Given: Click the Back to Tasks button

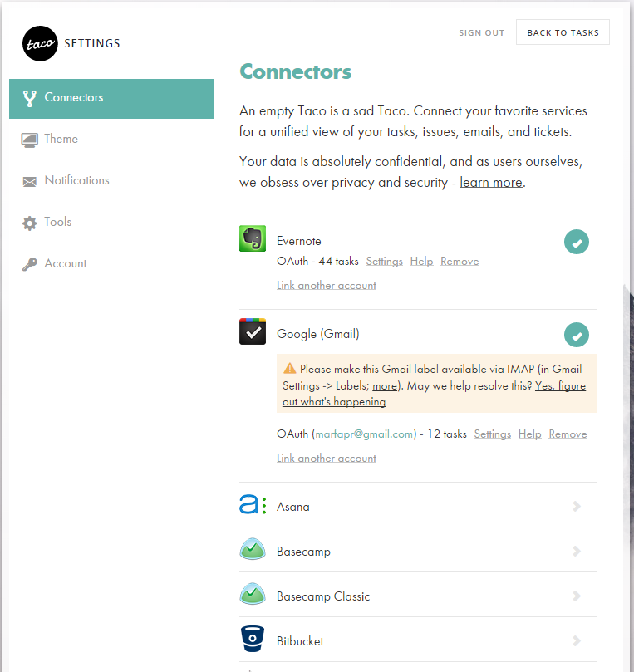Looking at the screenshot, I should (x=563, y=32).
